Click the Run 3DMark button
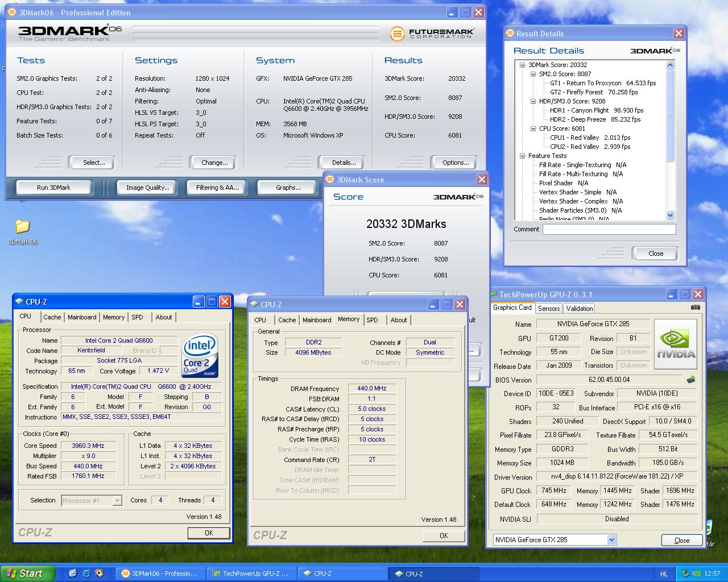 [x=54, y=188]
